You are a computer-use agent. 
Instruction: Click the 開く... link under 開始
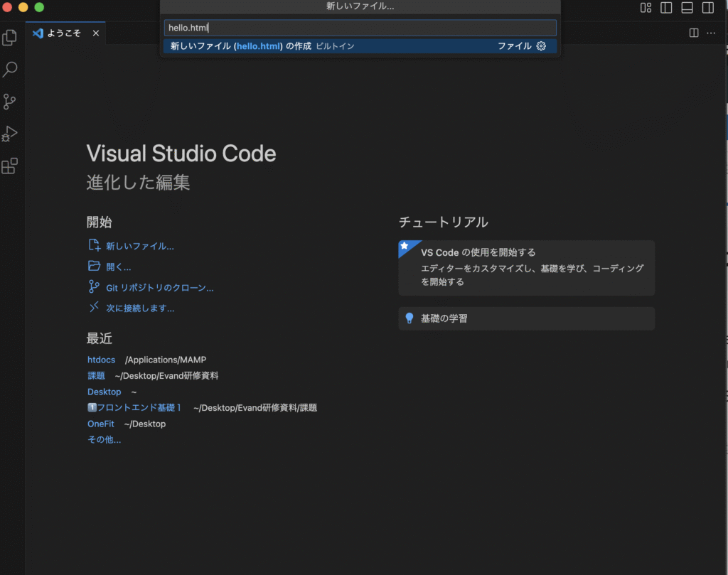[118, 267]
